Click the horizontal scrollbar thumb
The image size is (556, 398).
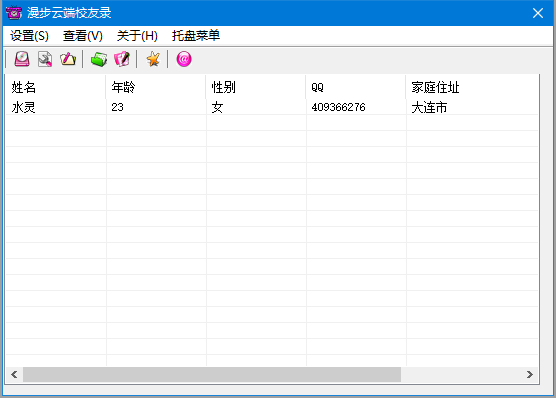(x=212, y=375)
